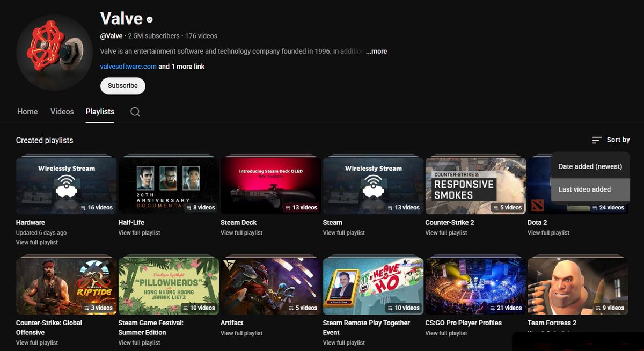Switch to the Home tab
The image size is (644, 351).
click(27, 112)
